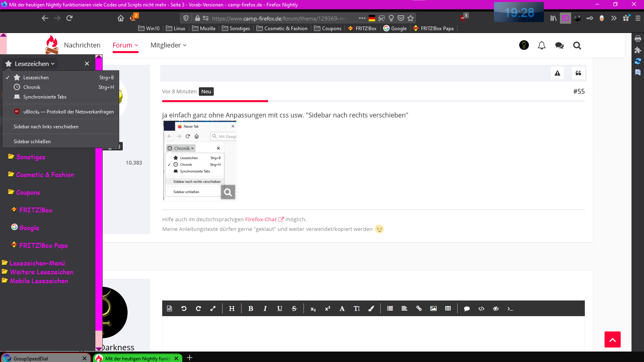Viewport: 644px width, 362px height.
Task: Undo in the editor toolbar
Action: (184, 309)
